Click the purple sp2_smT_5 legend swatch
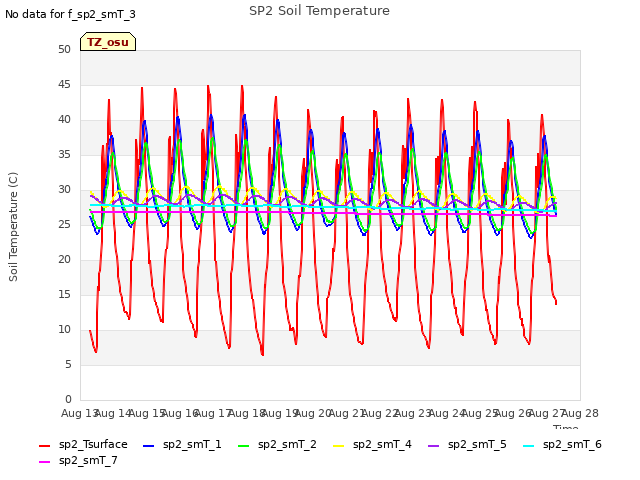This screenshot has width=640, height=480. point(433,446)
